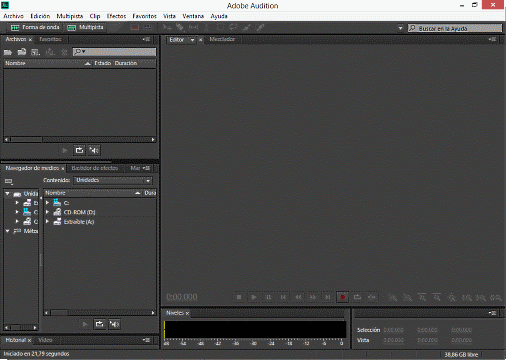Click insert into multitrack icon in Archivos
This screenshot has width=506, height=360.
coord(50,52)
